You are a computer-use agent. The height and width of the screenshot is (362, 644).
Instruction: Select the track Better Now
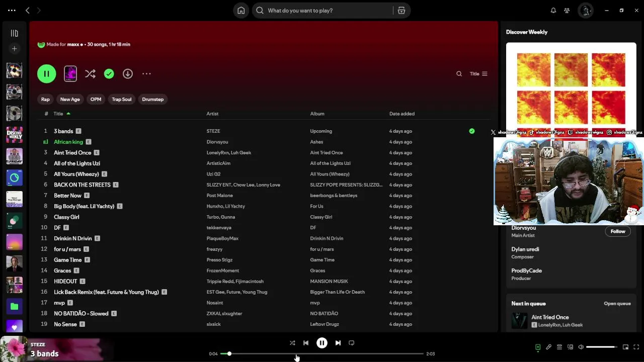click(67, 196)
